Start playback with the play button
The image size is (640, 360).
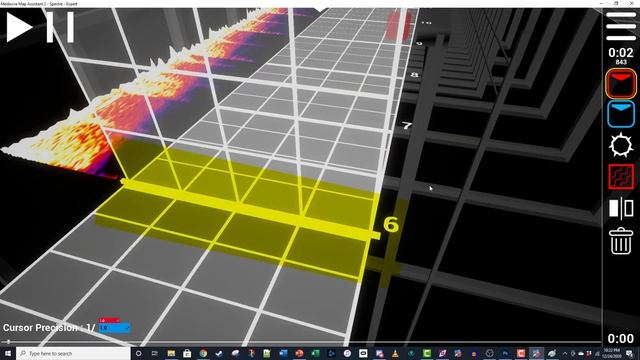point(19,27)
